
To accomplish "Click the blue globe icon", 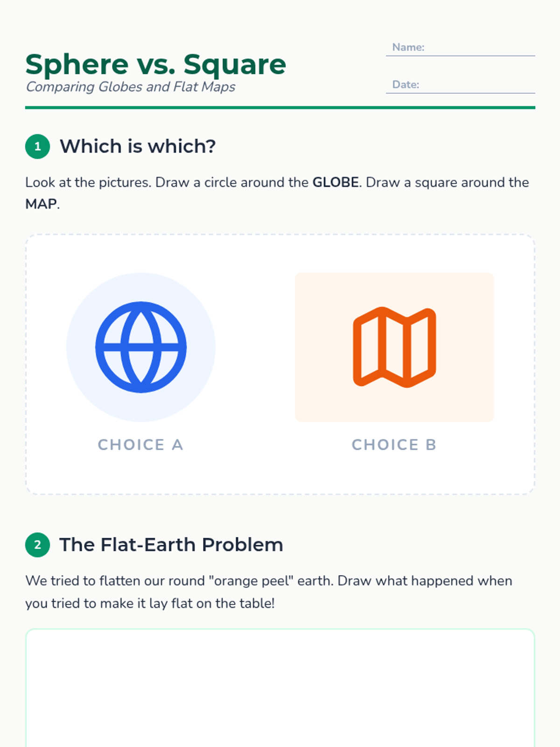I will click(x=141, y=347).
